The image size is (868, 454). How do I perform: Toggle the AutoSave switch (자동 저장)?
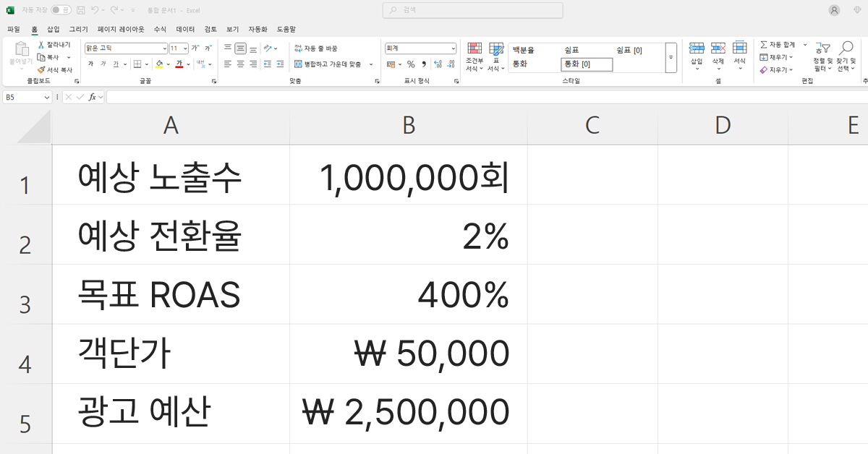[x=61, y=10]
